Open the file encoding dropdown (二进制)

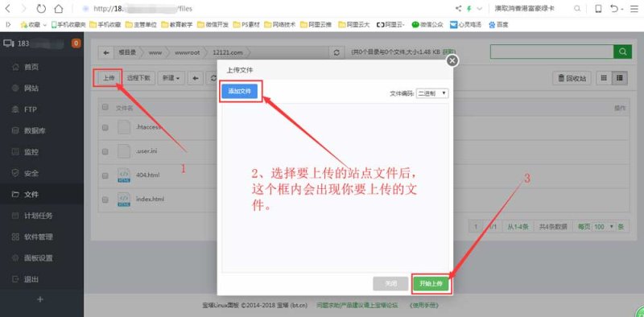[432, 93]
